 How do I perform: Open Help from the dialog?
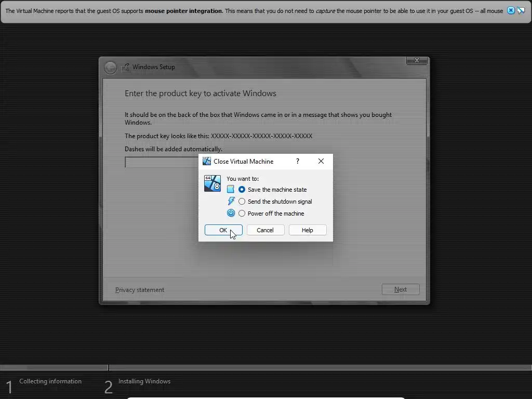[308, 230]
